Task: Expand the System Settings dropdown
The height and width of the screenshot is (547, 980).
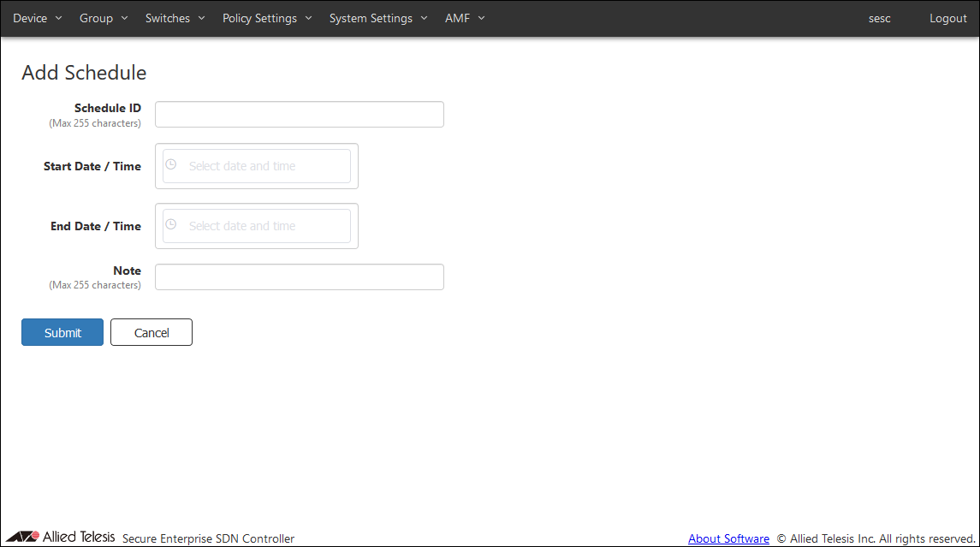Action: (378, 18)
